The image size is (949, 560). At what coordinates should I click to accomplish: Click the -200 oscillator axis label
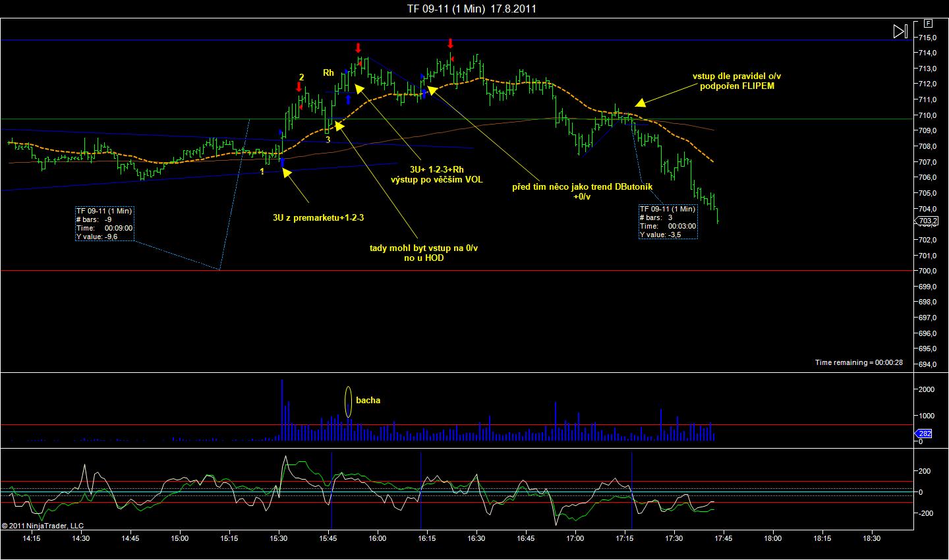[925, 513]
